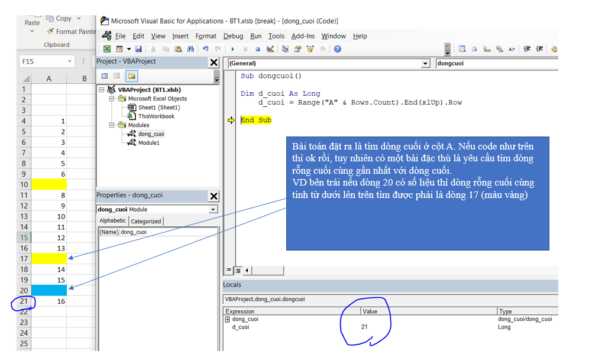The height and width of the screenshot is (364, 605).
Task: Open the (General) object dropdown
Action: 425,63
